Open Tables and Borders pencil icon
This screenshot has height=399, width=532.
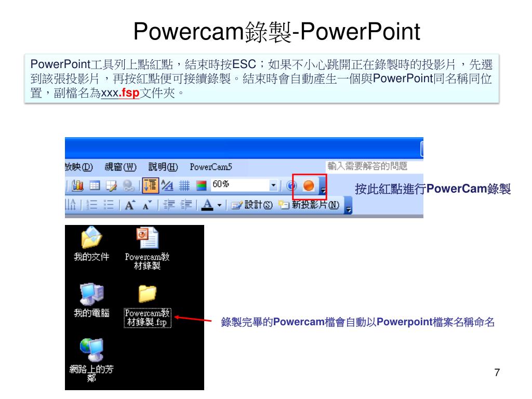(x=111, y=185)
